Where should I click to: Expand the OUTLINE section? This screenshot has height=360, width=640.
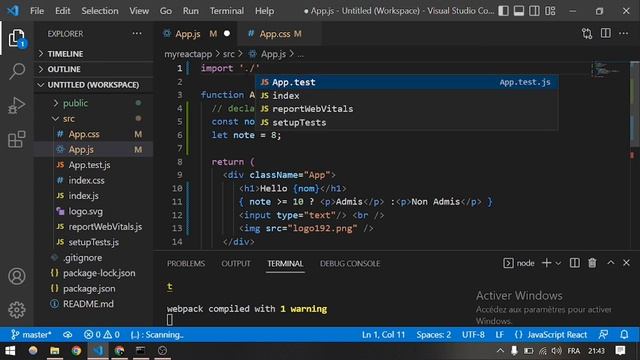pos(94,69)
